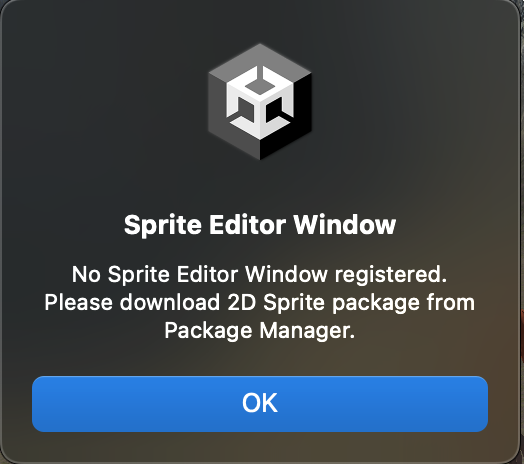Click the word 'Editor' in the bold title

(248, 225)
